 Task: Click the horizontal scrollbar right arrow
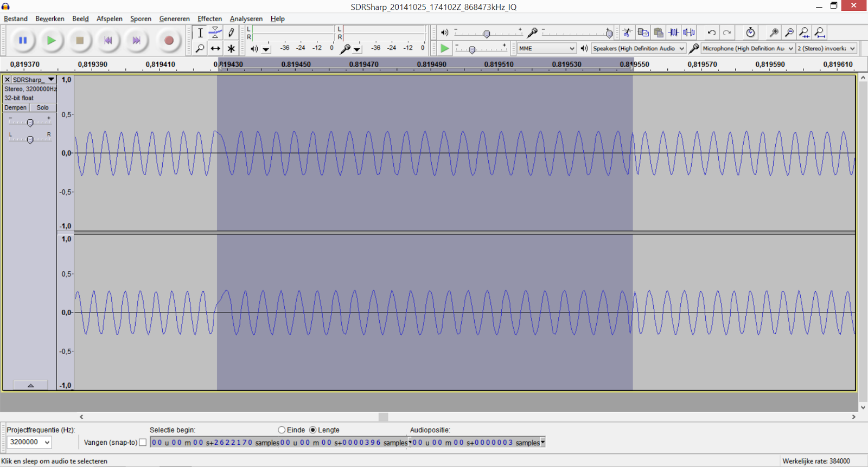853,417
